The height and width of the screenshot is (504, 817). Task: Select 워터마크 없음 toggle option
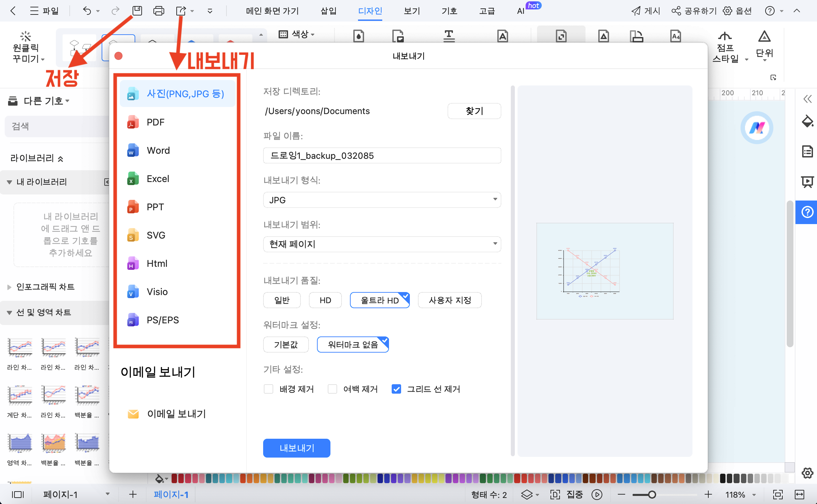tap(353, 344)
